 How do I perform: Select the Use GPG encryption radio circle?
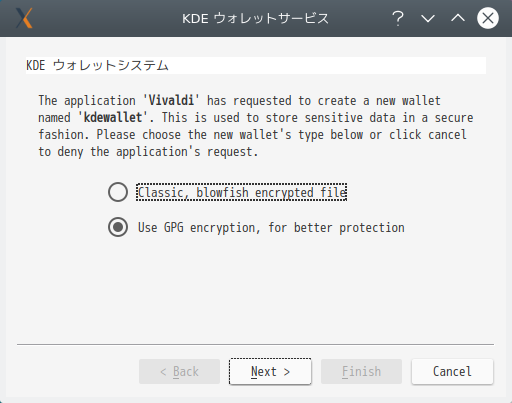pos(118,227)
